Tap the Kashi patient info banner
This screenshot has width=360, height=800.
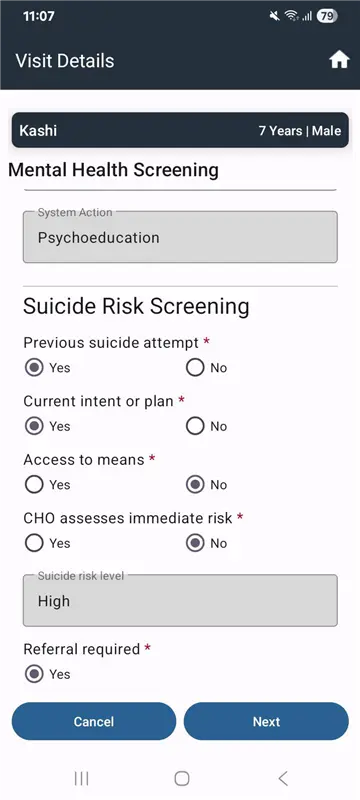click(180, 131)
